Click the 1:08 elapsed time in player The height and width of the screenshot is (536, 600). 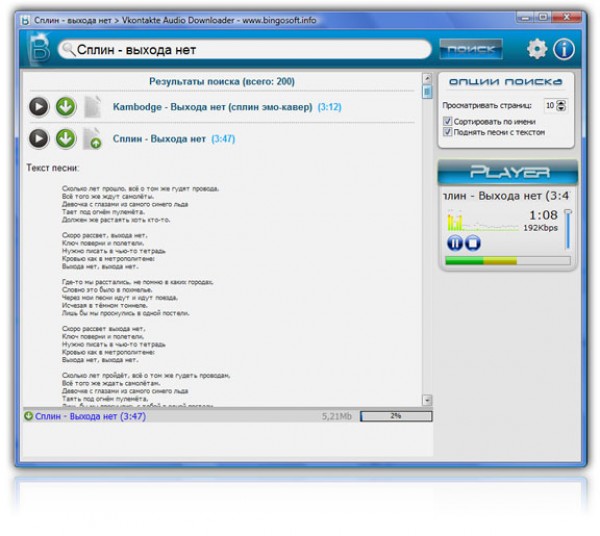click(543, 215)
